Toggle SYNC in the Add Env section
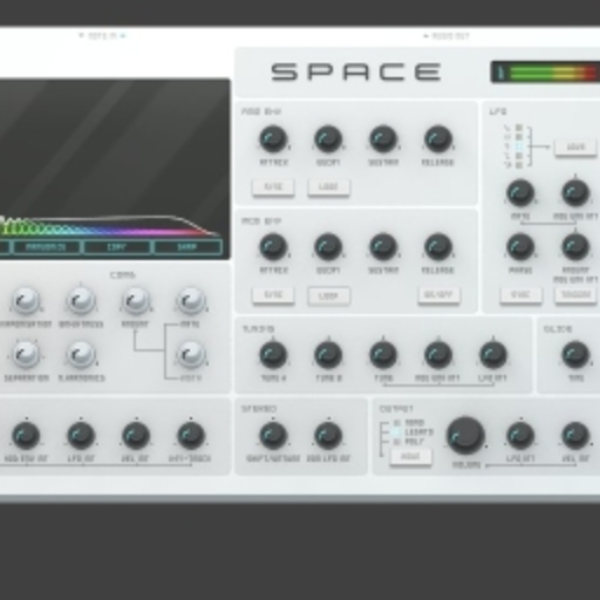Screen dimensions: 600x600 pos(273,187)
